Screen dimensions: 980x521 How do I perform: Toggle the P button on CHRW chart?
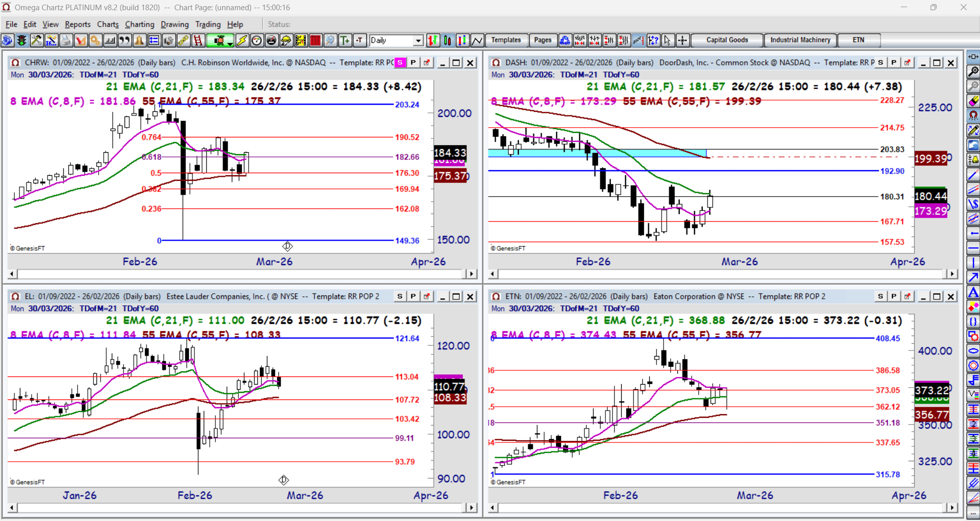coord(413,62)
